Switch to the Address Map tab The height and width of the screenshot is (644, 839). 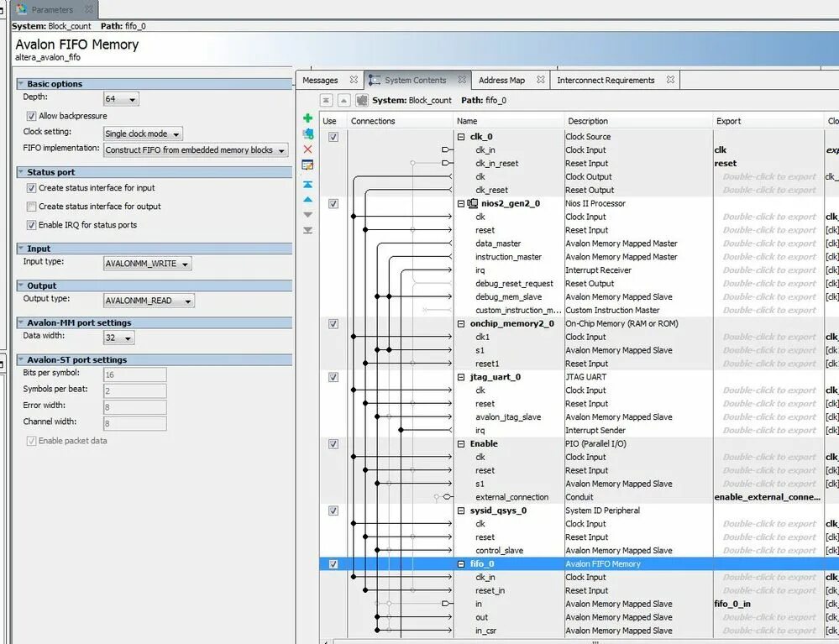(x=503, y=80)
